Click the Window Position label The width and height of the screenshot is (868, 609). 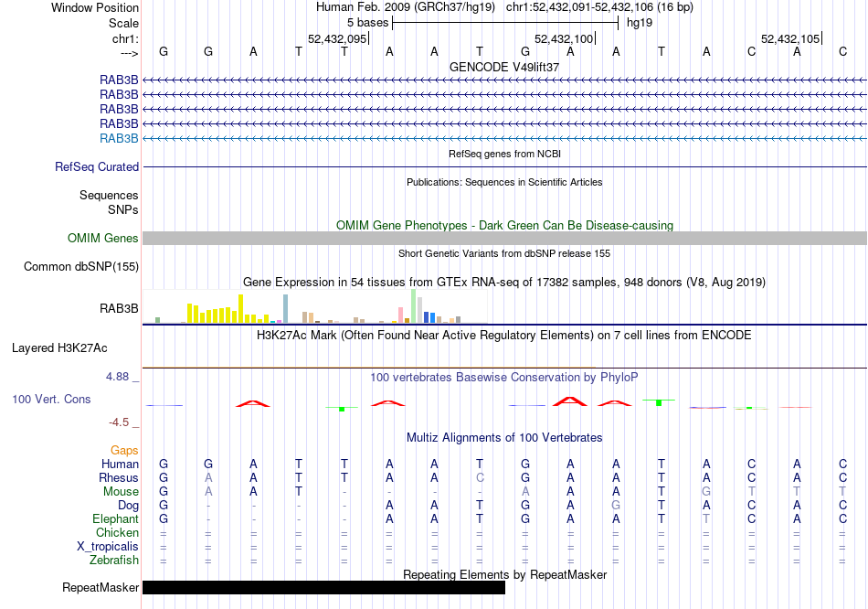[95, 7]
